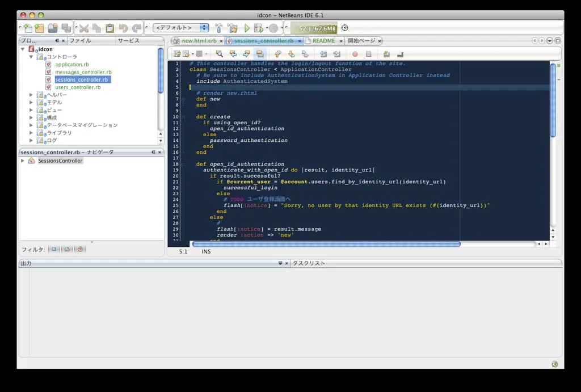Click the New File toolbar icon
The image size is (581, 392).
[28, 28]
